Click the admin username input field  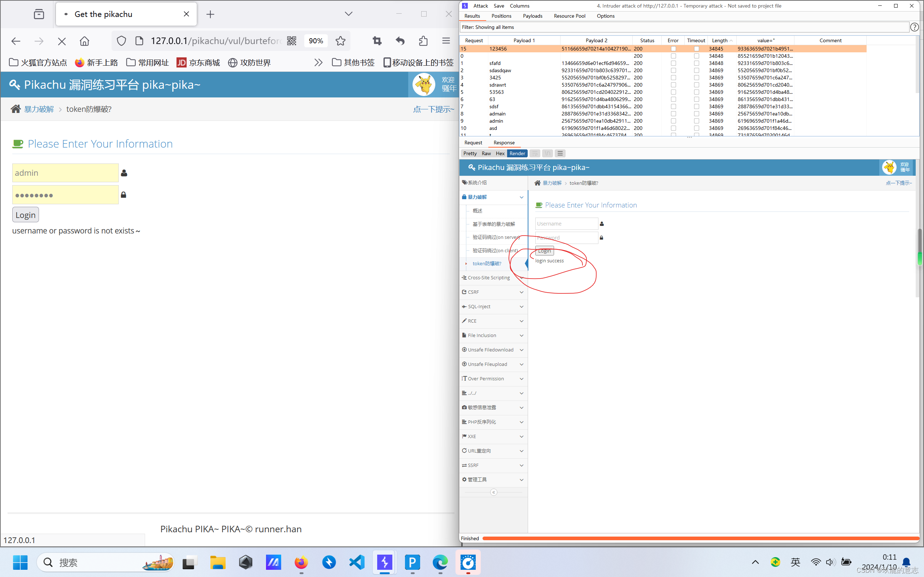tap(65, 173)
